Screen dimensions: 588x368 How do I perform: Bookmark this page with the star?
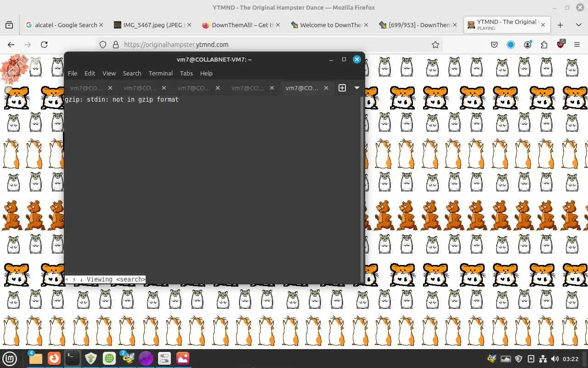click(435, 45)
